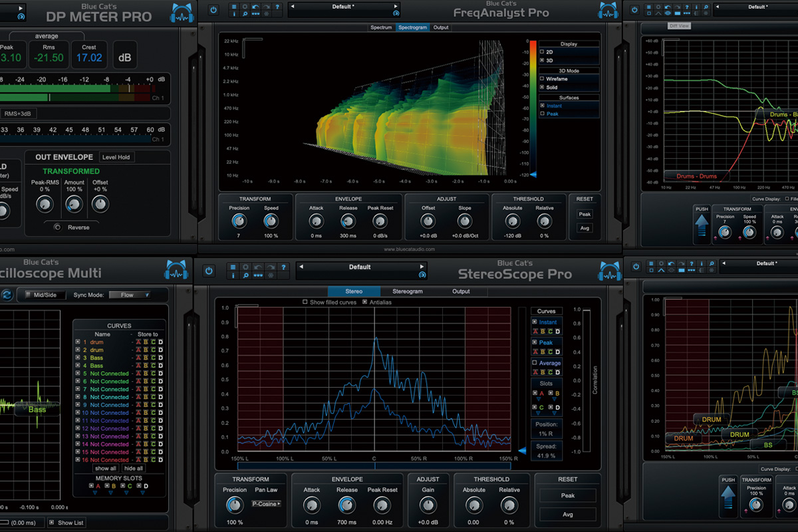Toggle 3D display checkbox
798x532 pixels.
(x=543, y=60)
